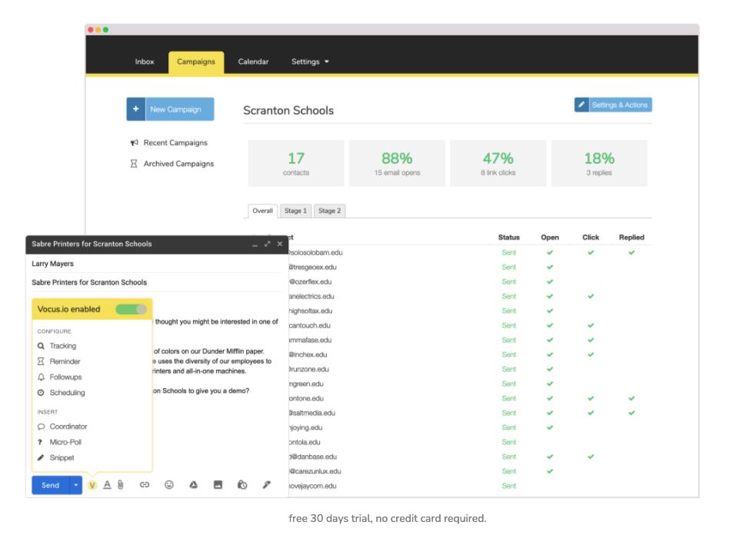Click the insert photo icon
756x545 pixels.
coord(218,485)
